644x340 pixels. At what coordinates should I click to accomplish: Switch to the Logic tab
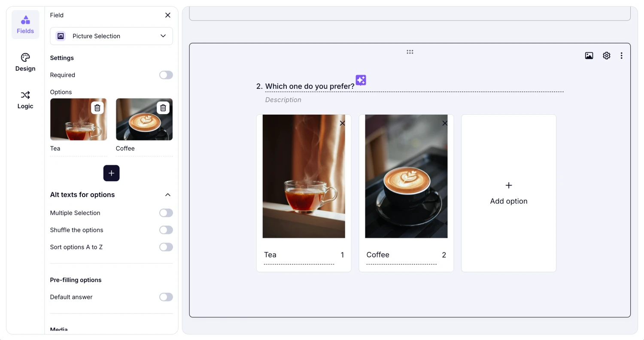[25, 100]
